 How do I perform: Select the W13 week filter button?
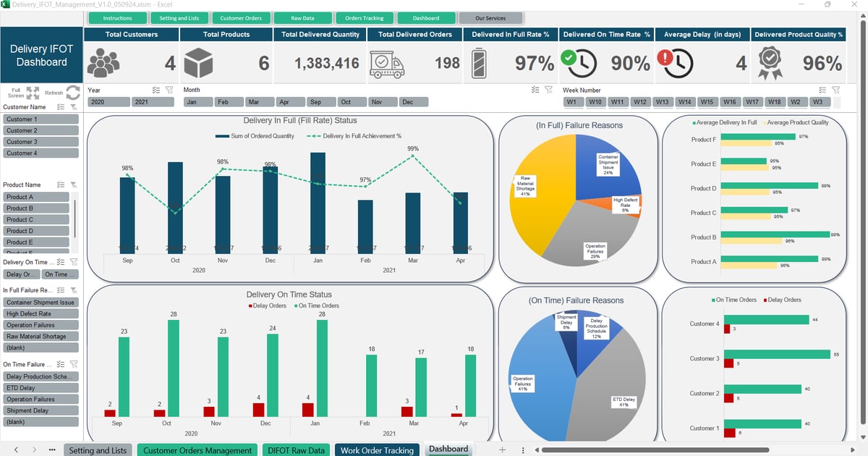click(662, 102)
